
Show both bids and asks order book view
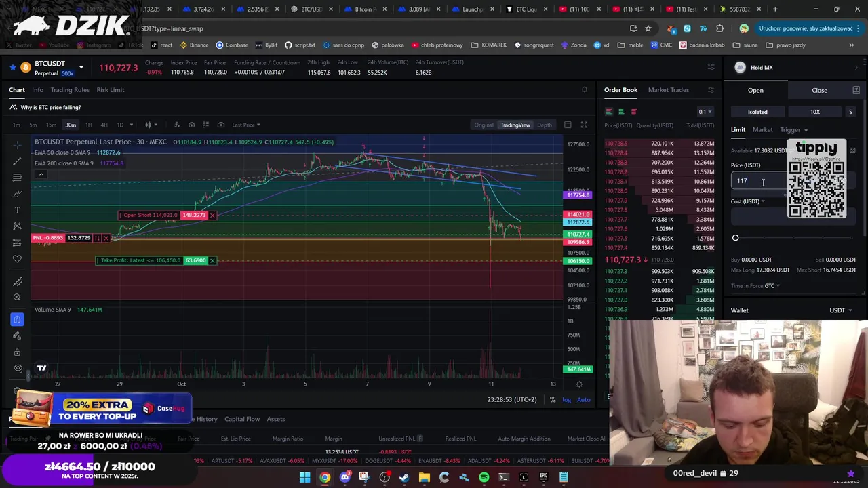(608, 111)
